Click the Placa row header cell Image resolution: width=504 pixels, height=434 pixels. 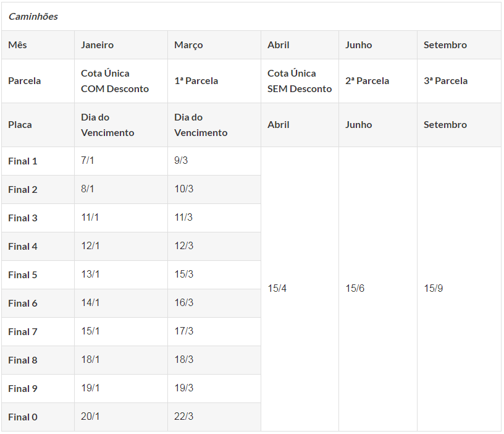click(x=38, y=125)
